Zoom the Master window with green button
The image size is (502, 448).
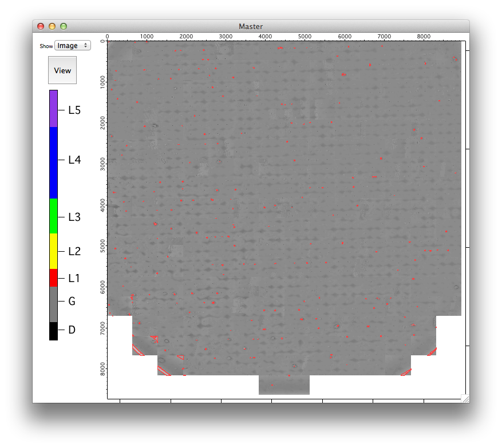pyautogui.click(x=64, y=26)
